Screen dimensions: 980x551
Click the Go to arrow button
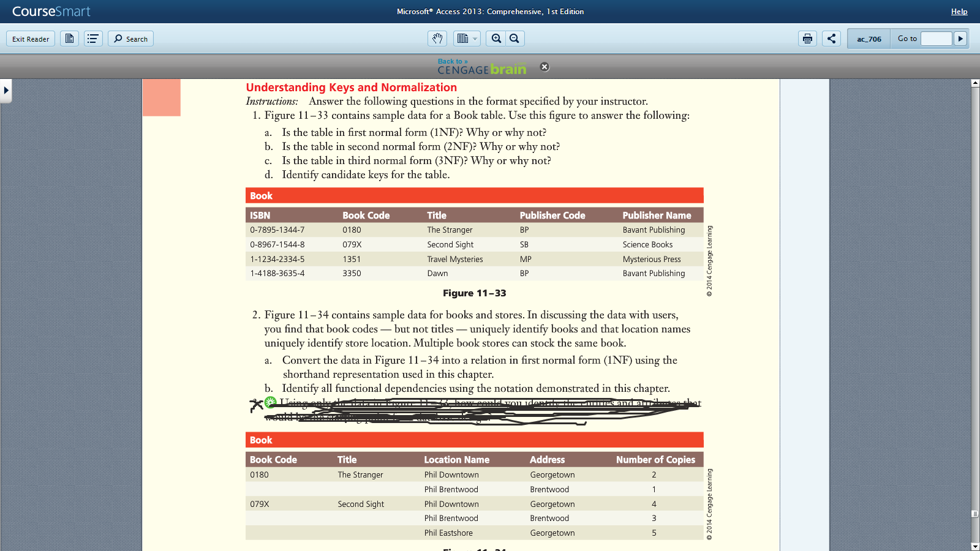[960, 39]
